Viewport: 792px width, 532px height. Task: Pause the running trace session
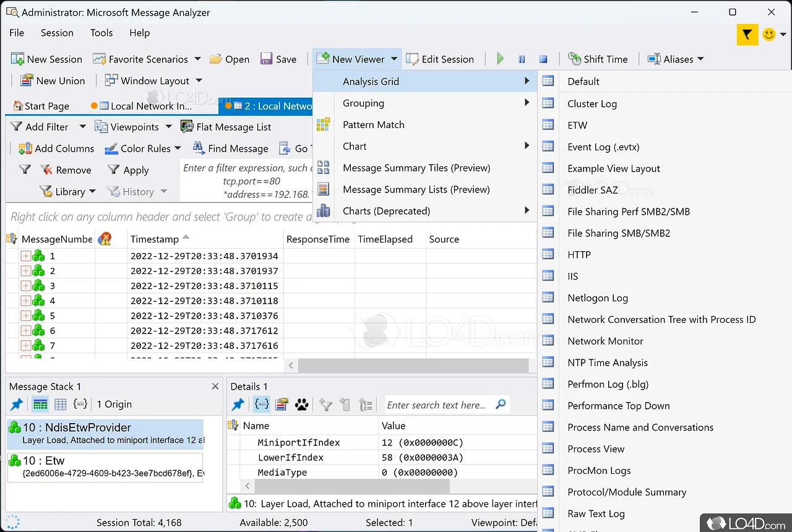522,59
